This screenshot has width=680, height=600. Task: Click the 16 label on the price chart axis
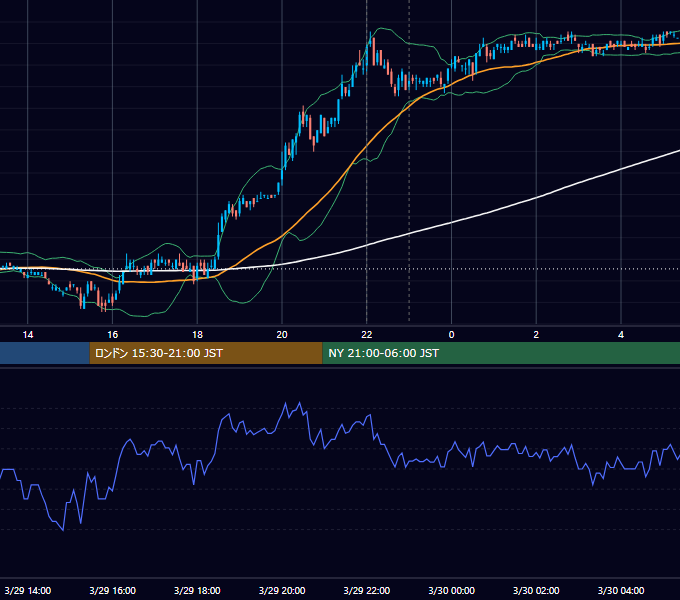coord(112,335)
